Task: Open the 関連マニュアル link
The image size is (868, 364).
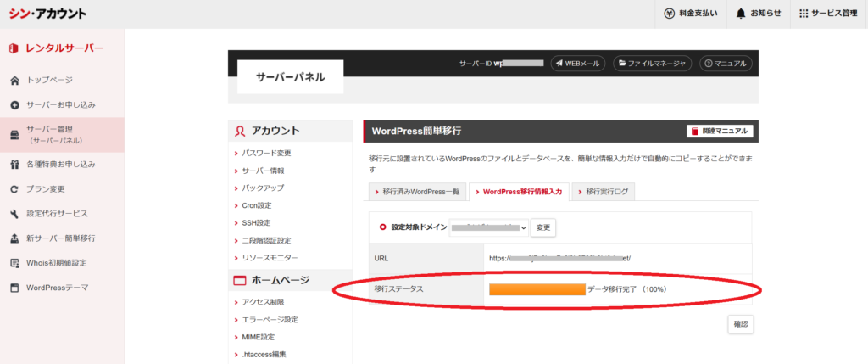Action: click(x=719, y=131)
